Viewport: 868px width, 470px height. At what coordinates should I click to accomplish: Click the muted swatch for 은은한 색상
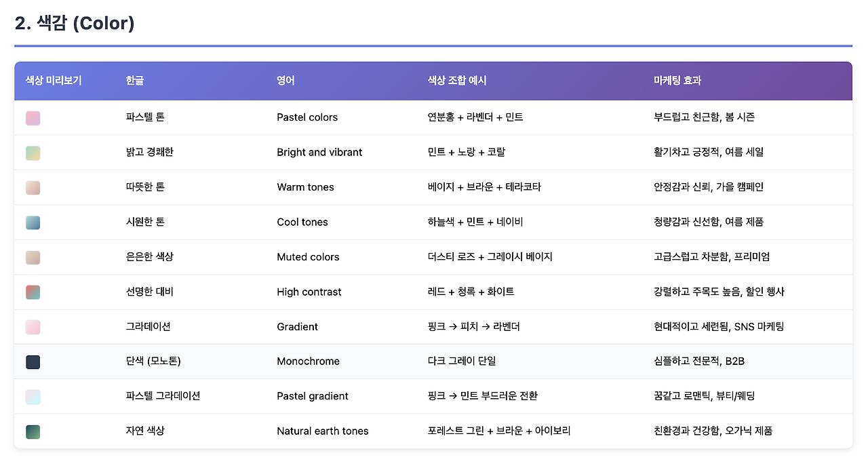point(33,258)
